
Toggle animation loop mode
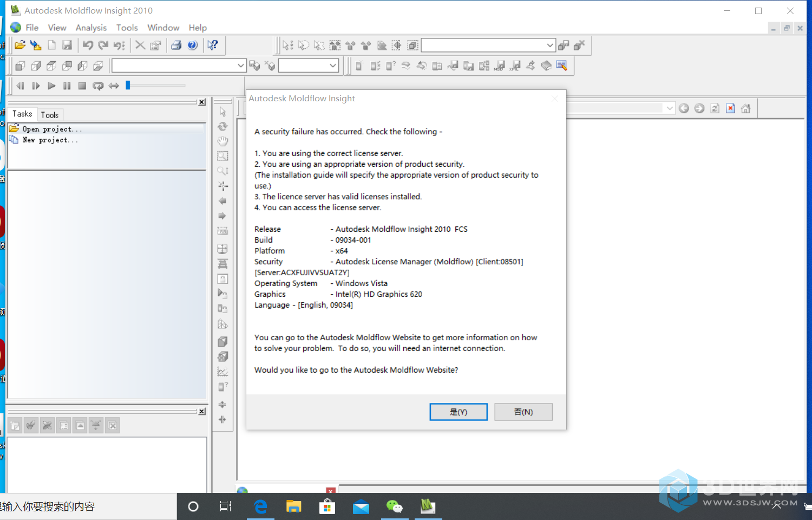pos(98,86)
